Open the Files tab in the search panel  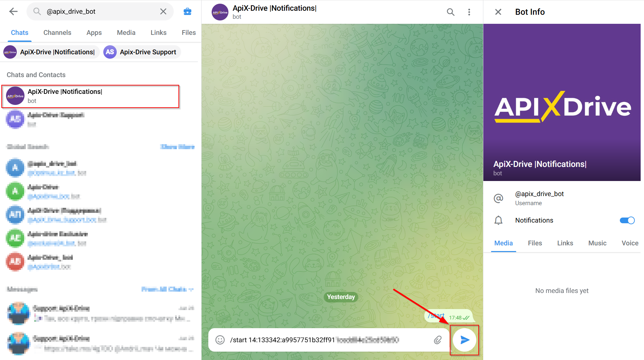click(x=189, y=33)
